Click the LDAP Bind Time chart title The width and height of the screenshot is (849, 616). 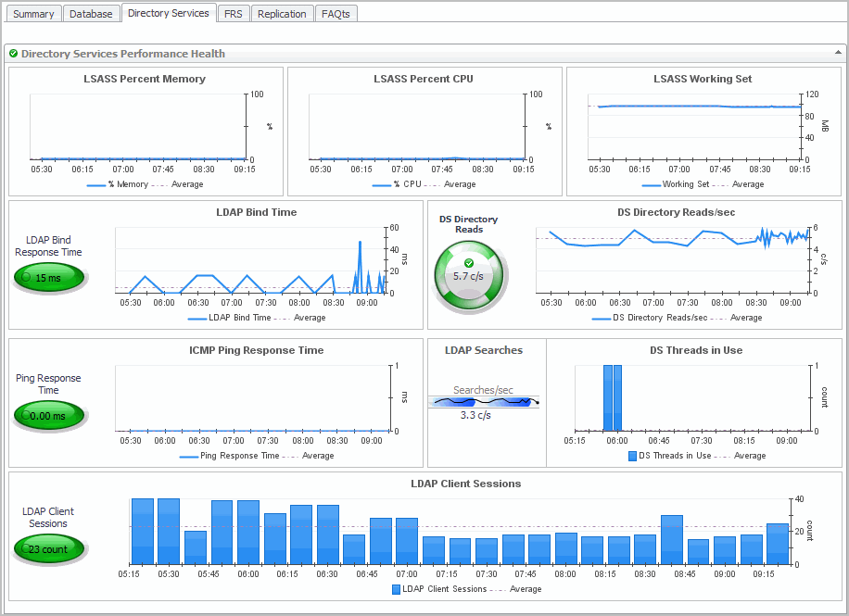click(x=257, y=212)
